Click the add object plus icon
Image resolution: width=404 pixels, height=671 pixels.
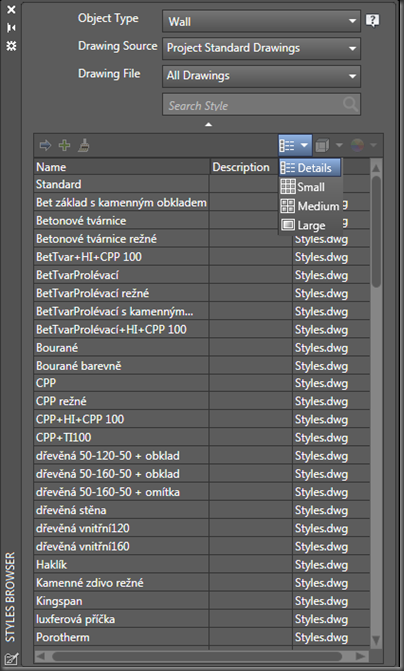tap(65, 145)
